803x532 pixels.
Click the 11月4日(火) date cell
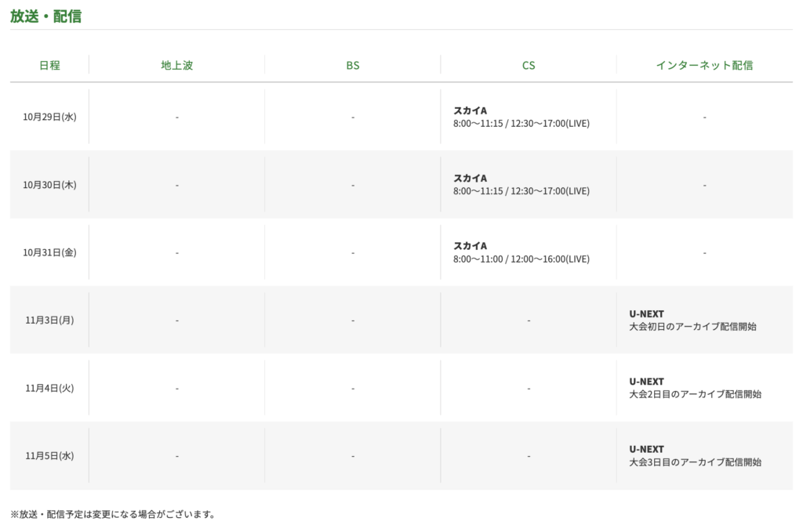(x=49, y=388)
